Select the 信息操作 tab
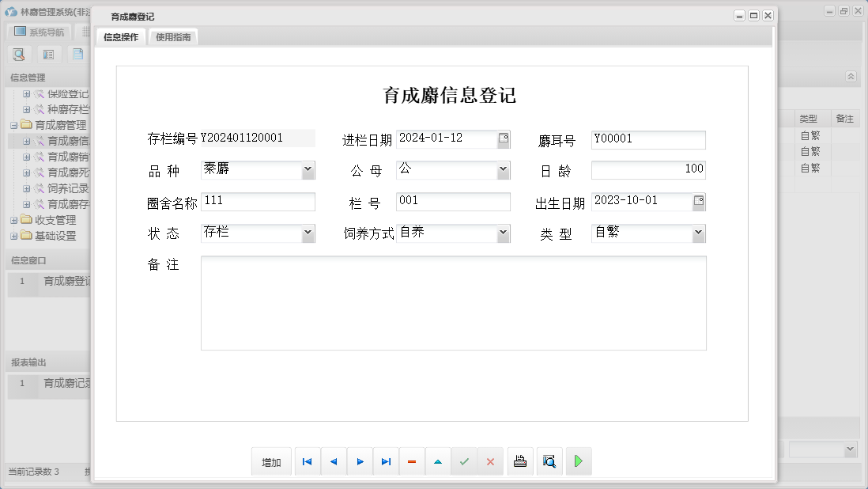 [120, 36]
